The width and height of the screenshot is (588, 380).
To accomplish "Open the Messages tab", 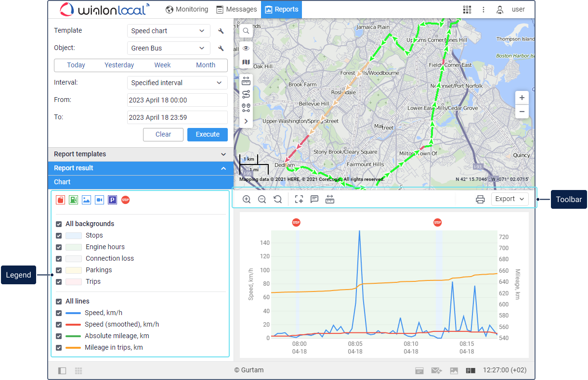I will point(236,9).
